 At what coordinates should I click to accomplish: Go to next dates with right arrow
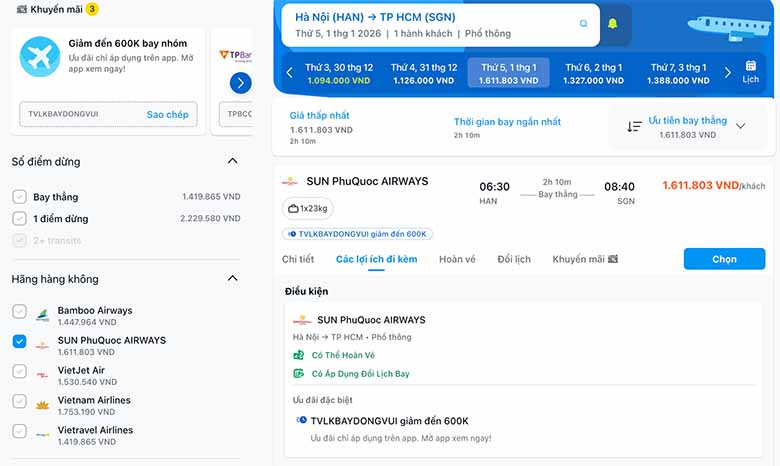coord(728,73)
